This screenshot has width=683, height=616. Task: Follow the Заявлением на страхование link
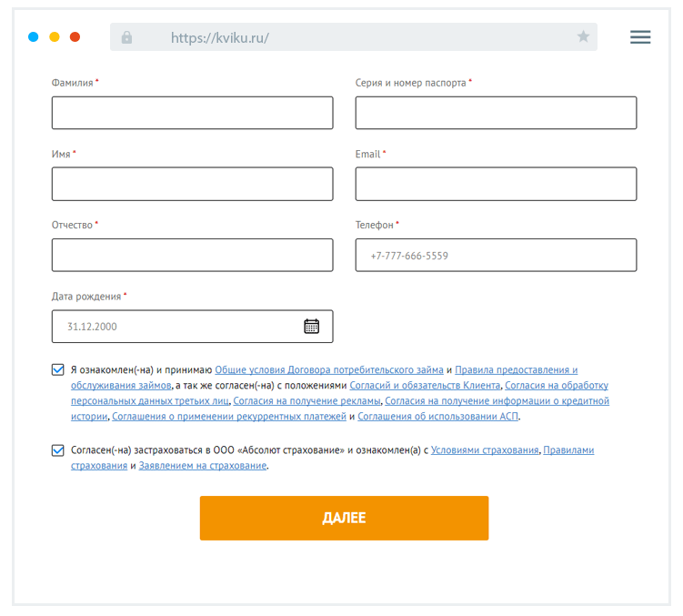point(203,466)
